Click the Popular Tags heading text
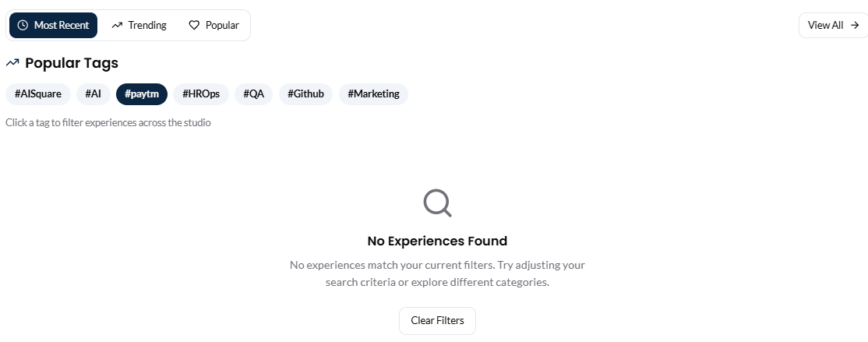The height and width of the screenshot is (342, 868). [x=72, y=63]
